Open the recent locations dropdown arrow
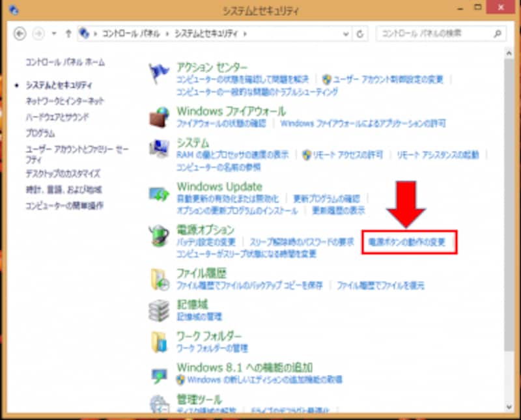The height and width of the screenshot is (420, 521). pos(54,34)
